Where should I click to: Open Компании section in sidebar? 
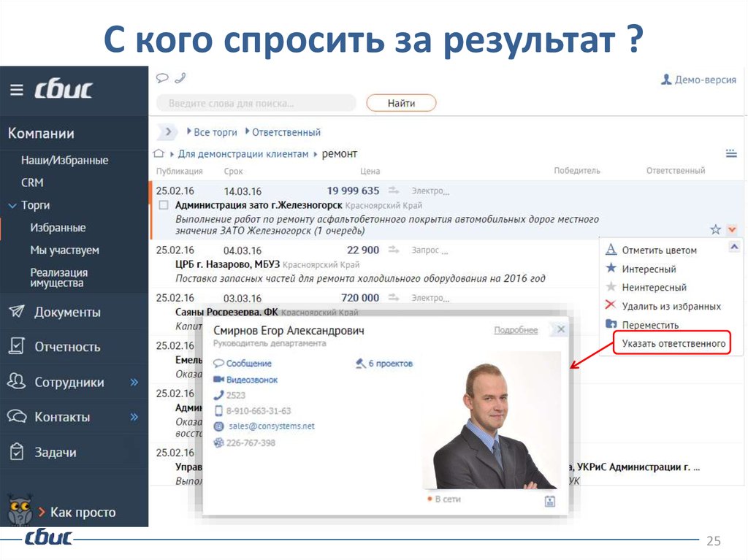[41, 133]
